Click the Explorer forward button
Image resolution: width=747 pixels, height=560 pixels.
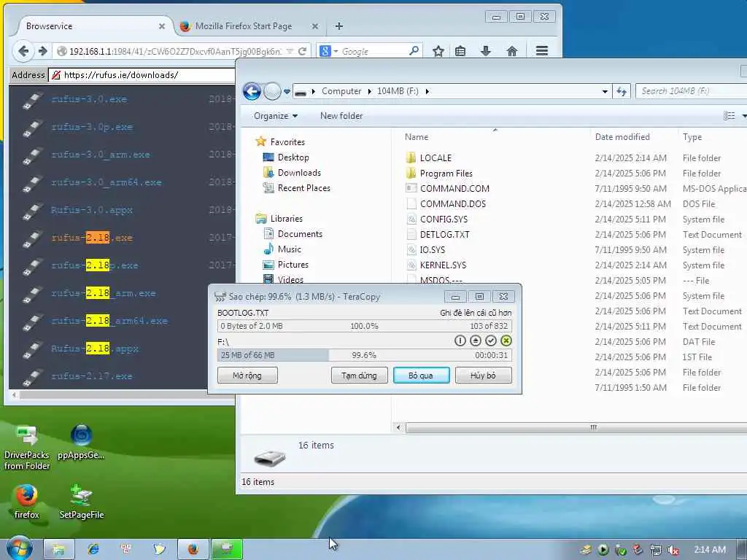(x=272, y=91)
